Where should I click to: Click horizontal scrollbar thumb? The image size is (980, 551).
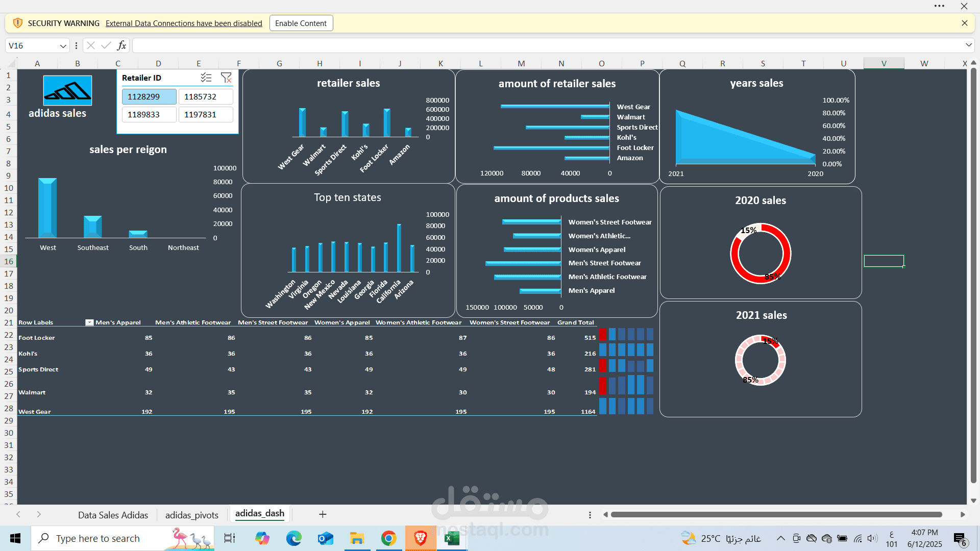(x=776, y=514)
